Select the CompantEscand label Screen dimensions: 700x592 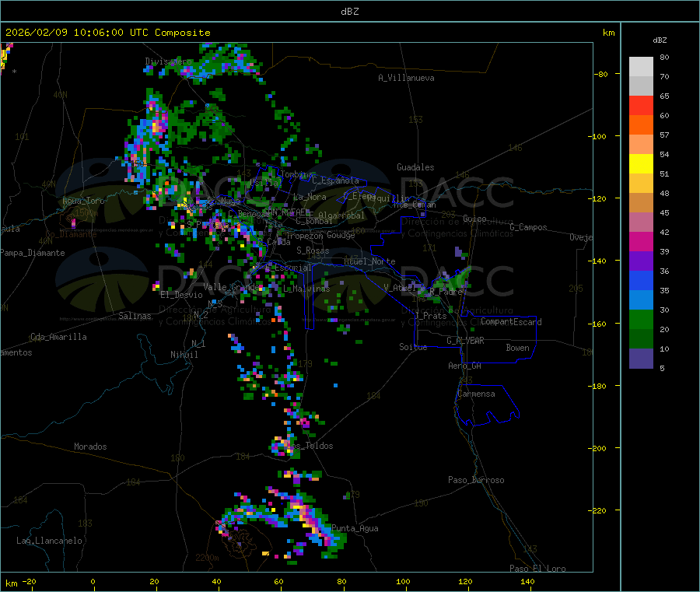pos(511,322)
